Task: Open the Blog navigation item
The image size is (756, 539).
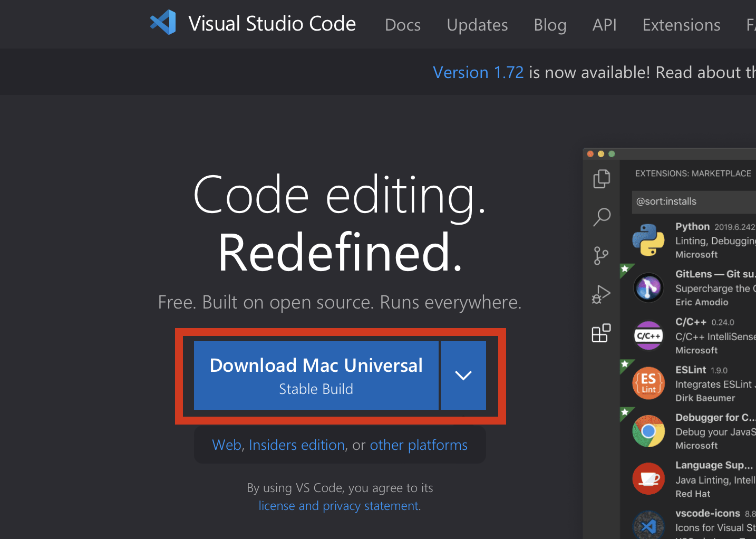Action: click(550, 25)
